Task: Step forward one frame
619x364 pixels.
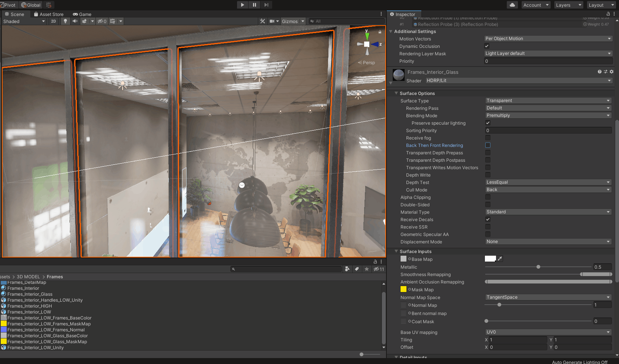Action: coord(266,5)
